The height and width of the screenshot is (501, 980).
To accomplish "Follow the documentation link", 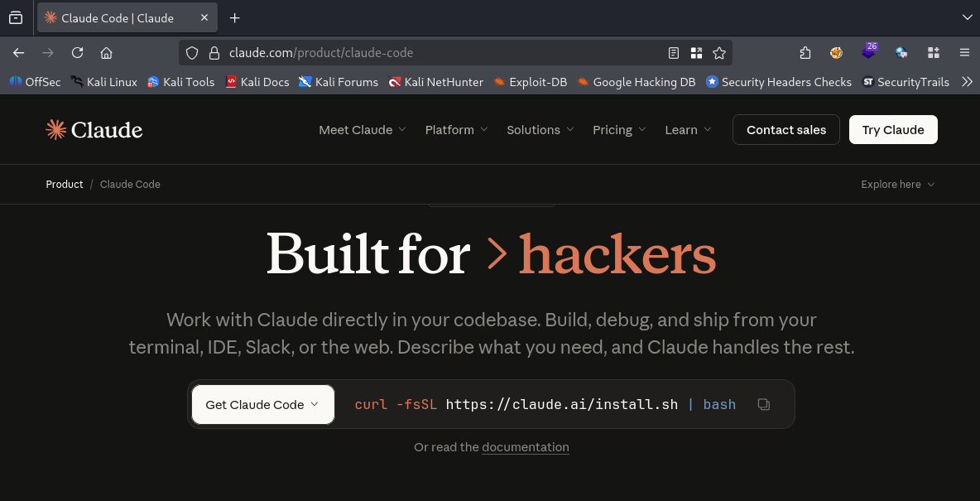I will [x=525, y=447].
